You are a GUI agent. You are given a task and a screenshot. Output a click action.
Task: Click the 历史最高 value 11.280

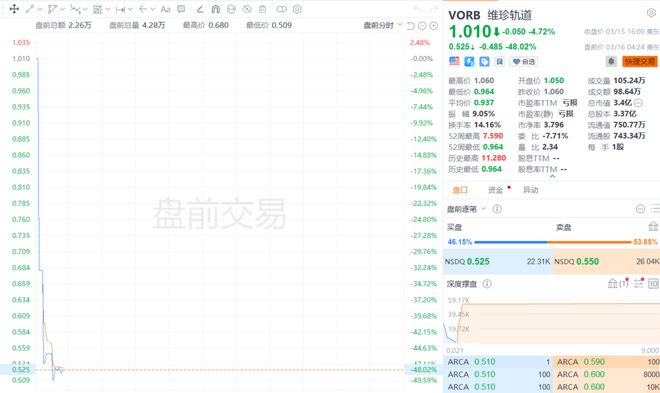494,158
